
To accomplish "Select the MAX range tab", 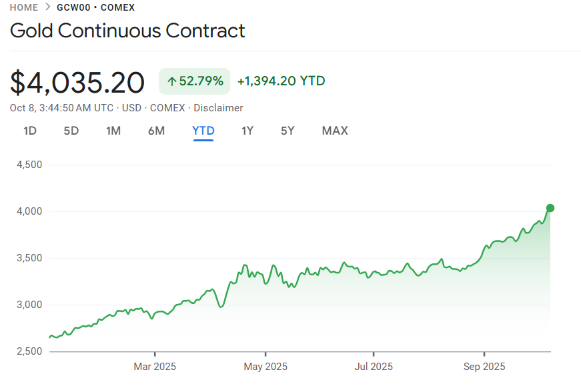I will 335,131.
